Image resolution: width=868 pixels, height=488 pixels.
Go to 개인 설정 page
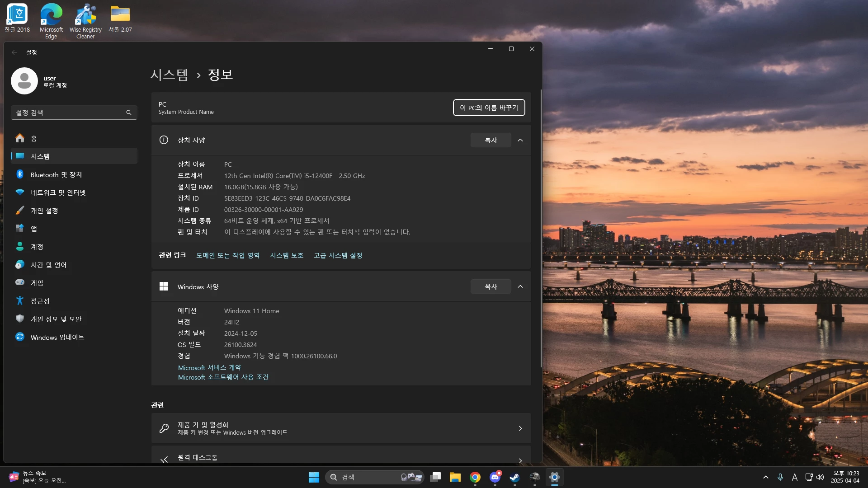[x=44, y=211]
